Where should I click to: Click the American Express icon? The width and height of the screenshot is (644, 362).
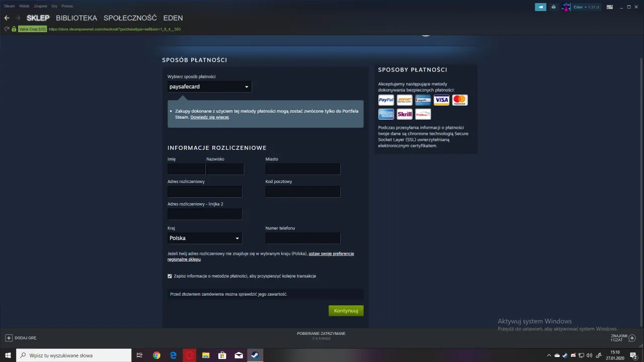coord(386,114)
